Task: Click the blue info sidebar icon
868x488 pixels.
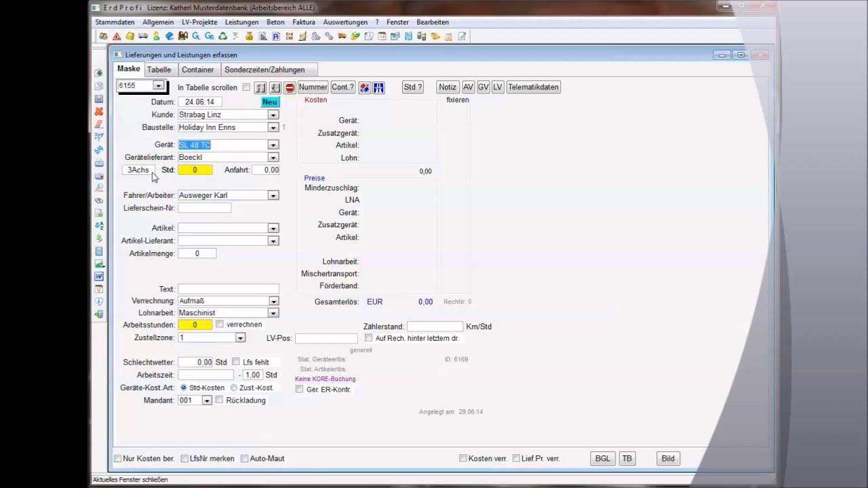Action: pos(99,302)
